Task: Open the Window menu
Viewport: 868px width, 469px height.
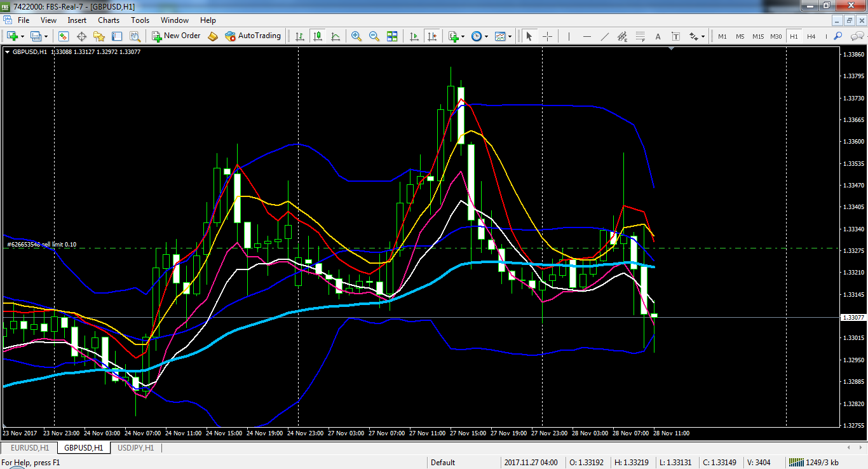Action: [x=175, y=20]
